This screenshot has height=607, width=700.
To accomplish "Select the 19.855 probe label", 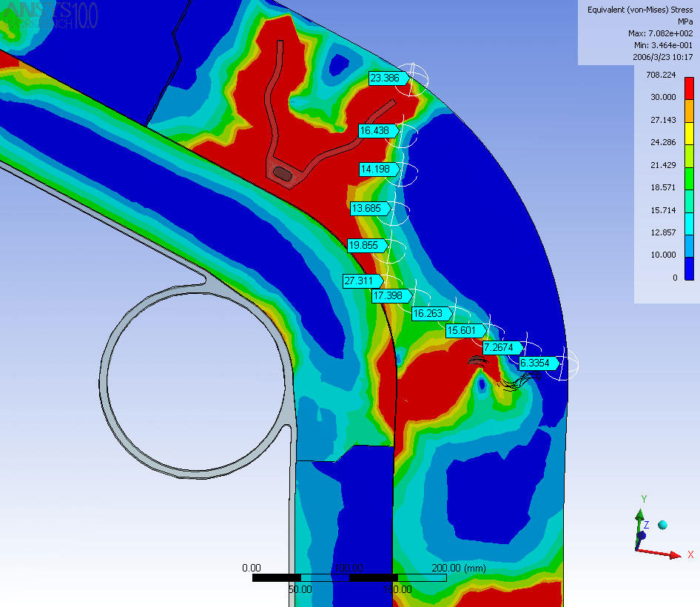I will [363, 245].
